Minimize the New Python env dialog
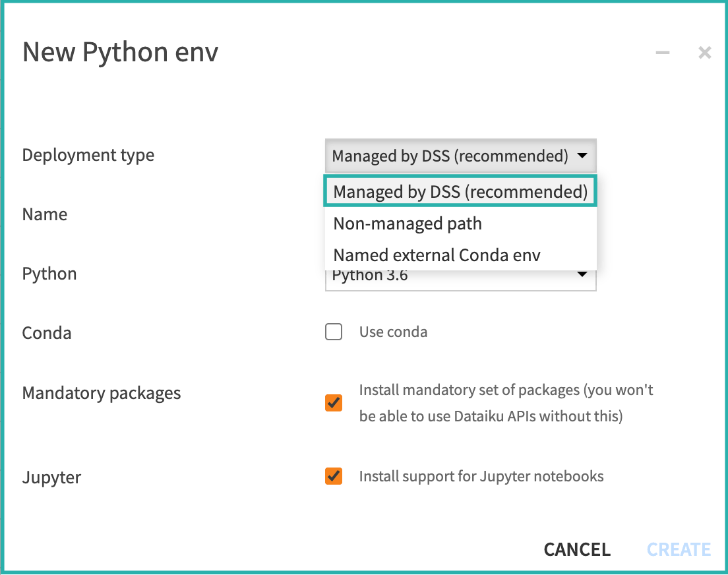728x575 pixels. pyautogui.click(x=663, y=53)
